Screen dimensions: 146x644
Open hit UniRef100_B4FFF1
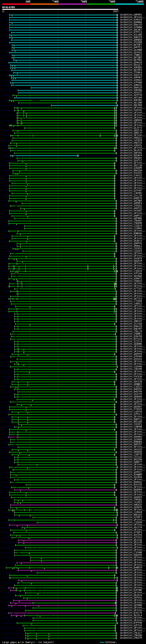[x=131, y=48]
